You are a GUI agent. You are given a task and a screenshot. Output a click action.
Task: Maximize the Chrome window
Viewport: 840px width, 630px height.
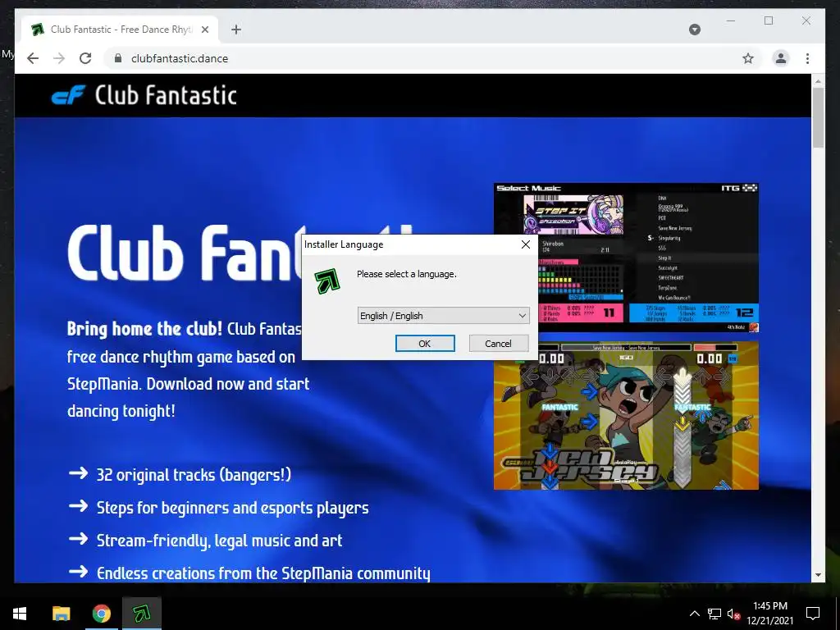coord(768,21)
